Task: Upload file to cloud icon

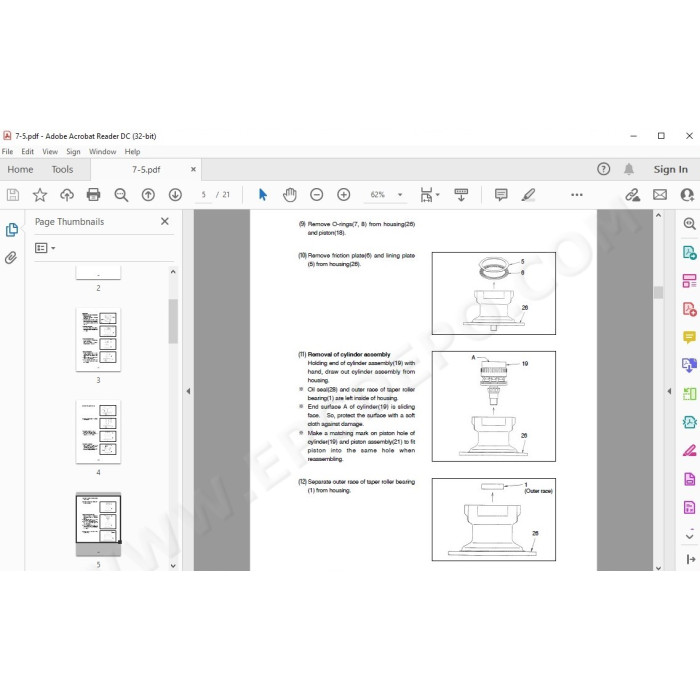Action: coord(67,195)
